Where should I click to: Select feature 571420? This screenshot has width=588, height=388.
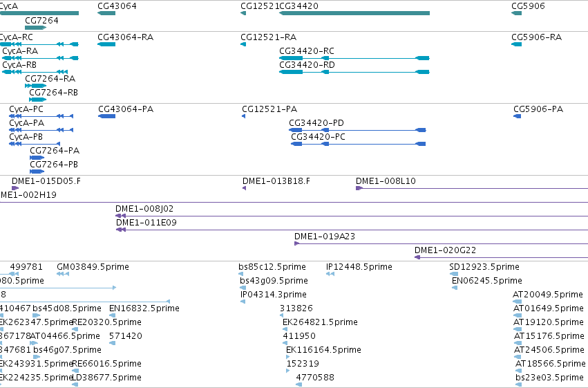pos(126,336)
